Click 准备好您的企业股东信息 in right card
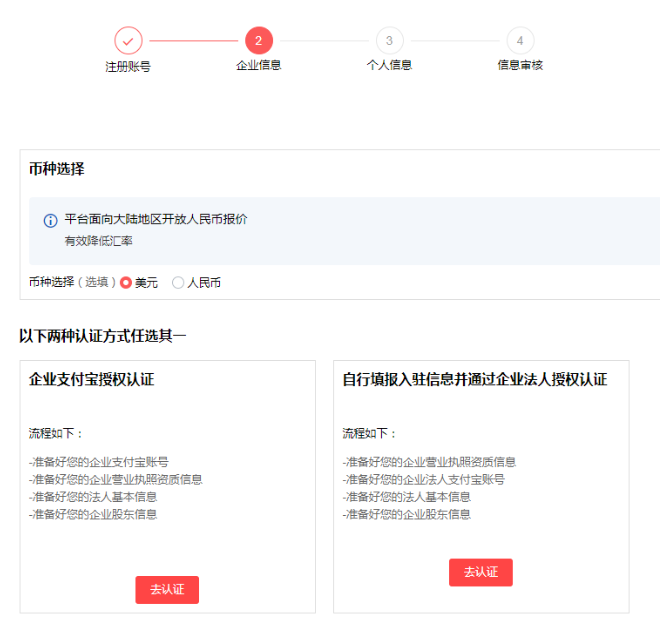The height and width of the screenshot is (620, 670). (x=407, y=514)
